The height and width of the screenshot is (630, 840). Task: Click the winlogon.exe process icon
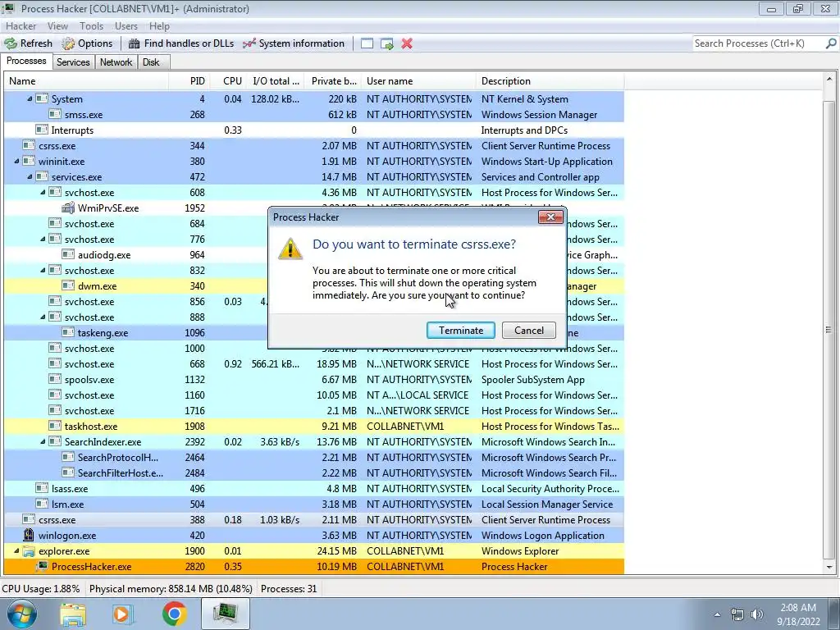tap(29, 535)
